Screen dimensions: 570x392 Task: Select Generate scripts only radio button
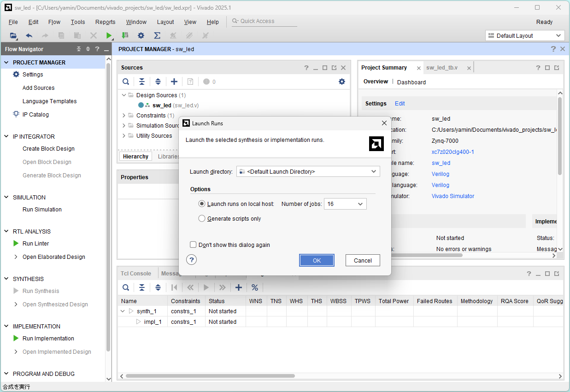(x=202, y=219)
